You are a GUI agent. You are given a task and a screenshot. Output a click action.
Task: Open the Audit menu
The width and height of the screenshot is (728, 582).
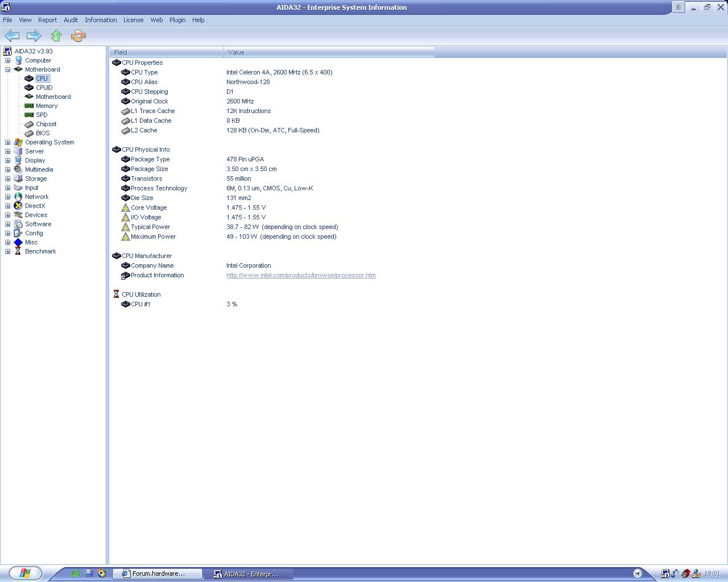[71, 20]
